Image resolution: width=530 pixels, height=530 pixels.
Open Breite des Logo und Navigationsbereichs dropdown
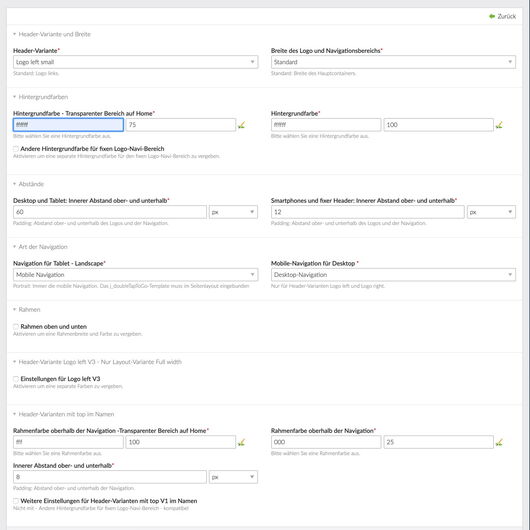click(393, 62)
